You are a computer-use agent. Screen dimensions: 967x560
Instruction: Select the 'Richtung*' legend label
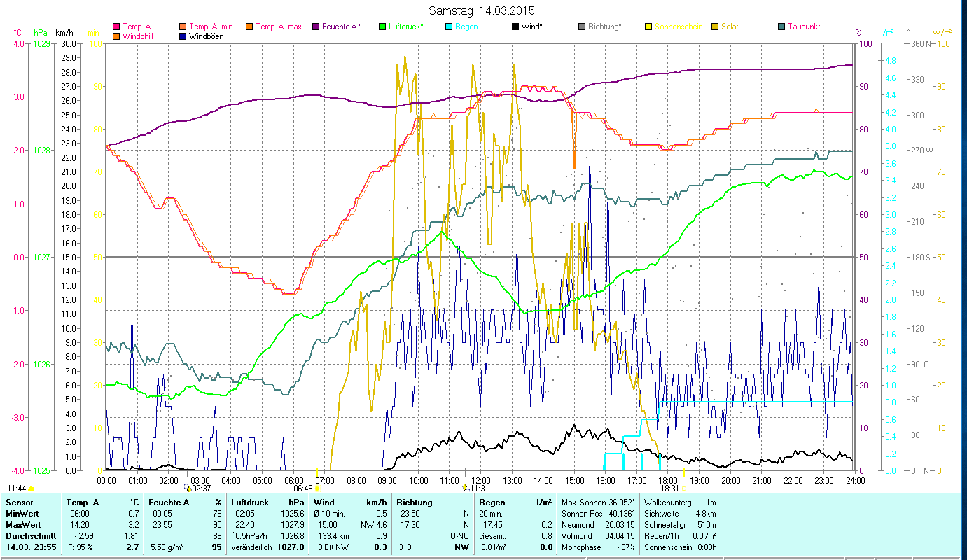[x=606, y=27]
